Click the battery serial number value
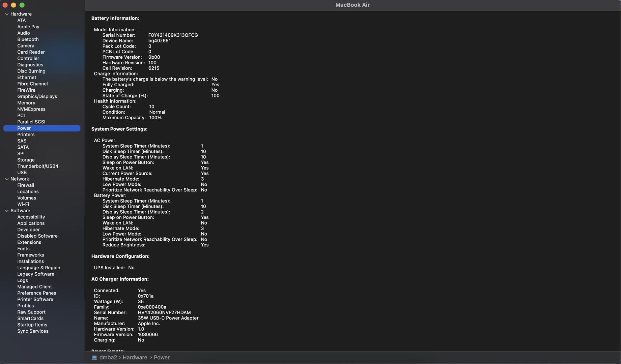 pos(173,35)
